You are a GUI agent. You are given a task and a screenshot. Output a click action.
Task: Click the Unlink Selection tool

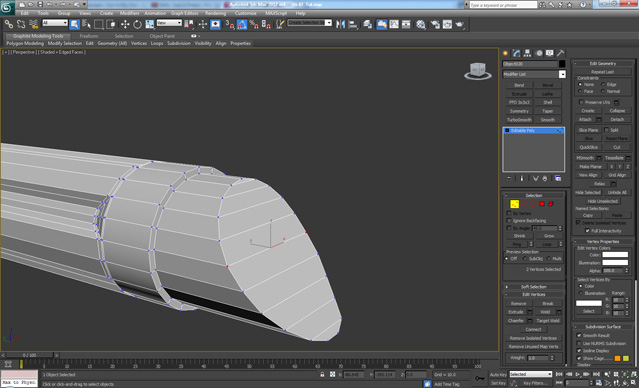pos(21,24)
